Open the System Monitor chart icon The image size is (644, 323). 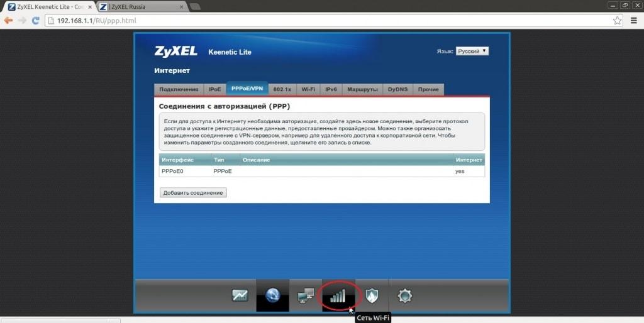coord(240,295)
